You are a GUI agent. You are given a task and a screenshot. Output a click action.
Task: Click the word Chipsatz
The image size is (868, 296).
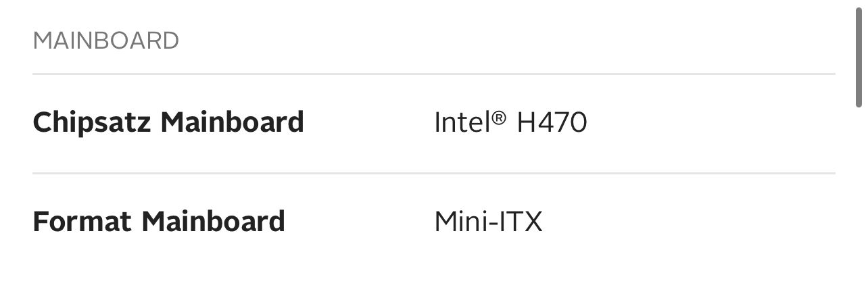pos(92,123)
